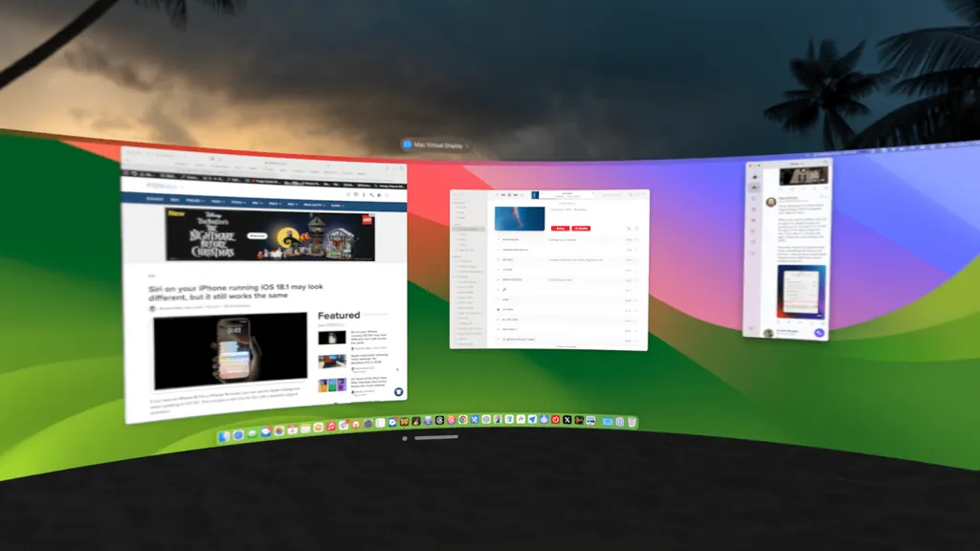
Task: Open Finder from the Dock
Action: coord(224,436)
